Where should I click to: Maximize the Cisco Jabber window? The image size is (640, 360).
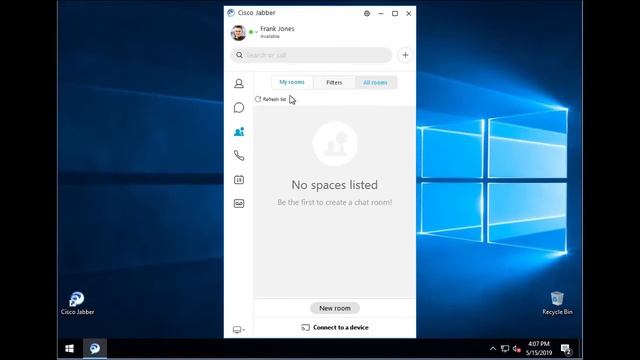pyautogui.click(x=395, y=13)
